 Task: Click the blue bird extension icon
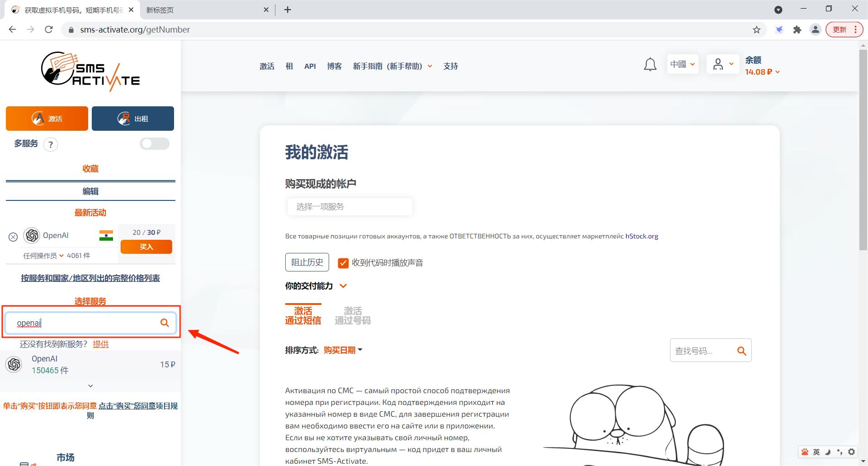[779, 30]
